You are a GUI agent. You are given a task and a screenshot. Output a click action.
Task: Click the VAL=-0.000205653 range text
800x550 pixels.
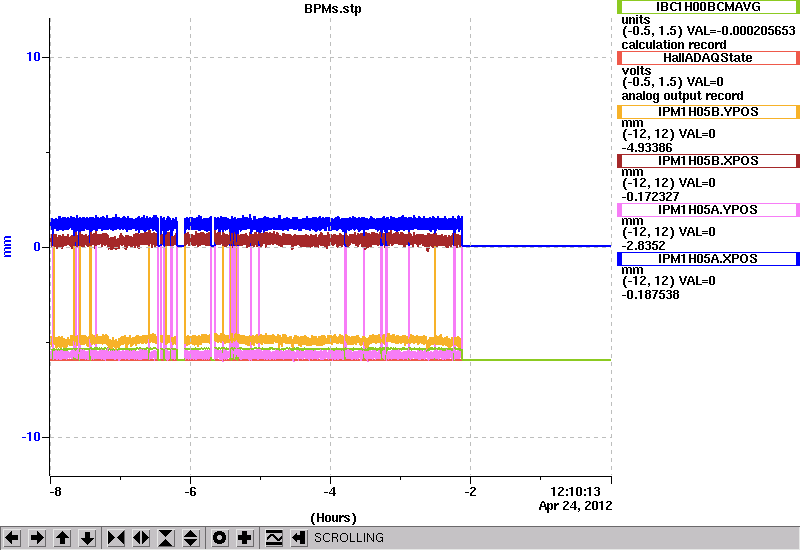click(x=708, y=31)
